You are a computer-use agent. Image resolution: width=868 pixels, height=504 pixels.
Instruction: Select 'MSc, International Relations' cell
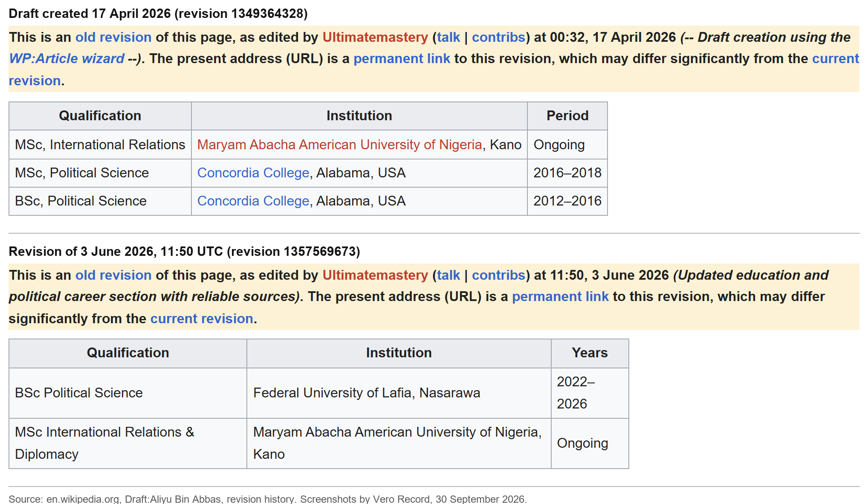(x=100, y=145)
